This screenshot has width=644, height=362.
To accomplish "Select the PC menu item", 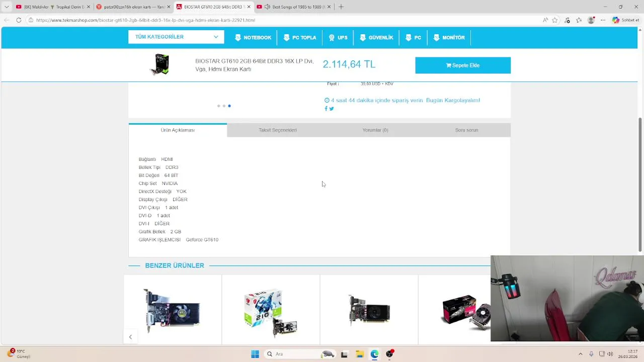I will coord(413,38).
